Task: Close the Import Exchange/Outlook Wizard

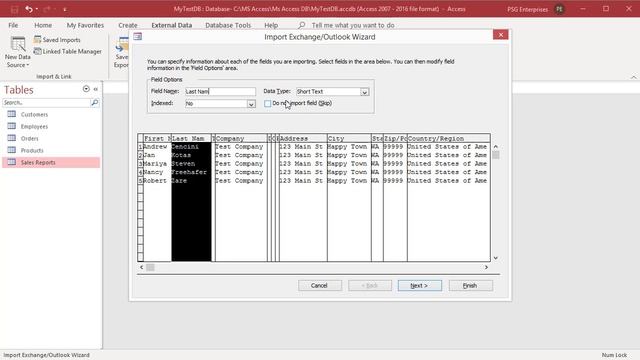Action: [500, 35]
